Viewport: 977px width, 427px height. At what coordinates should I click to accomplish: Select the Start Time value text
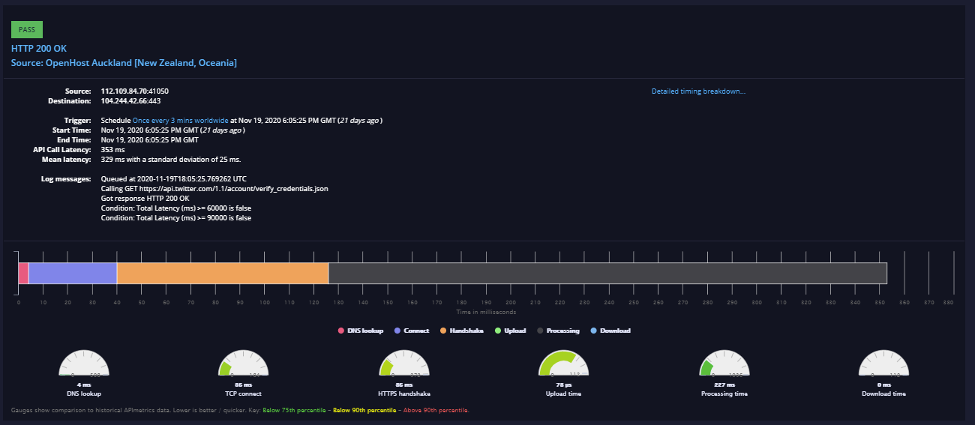click(x=173, y=130)
